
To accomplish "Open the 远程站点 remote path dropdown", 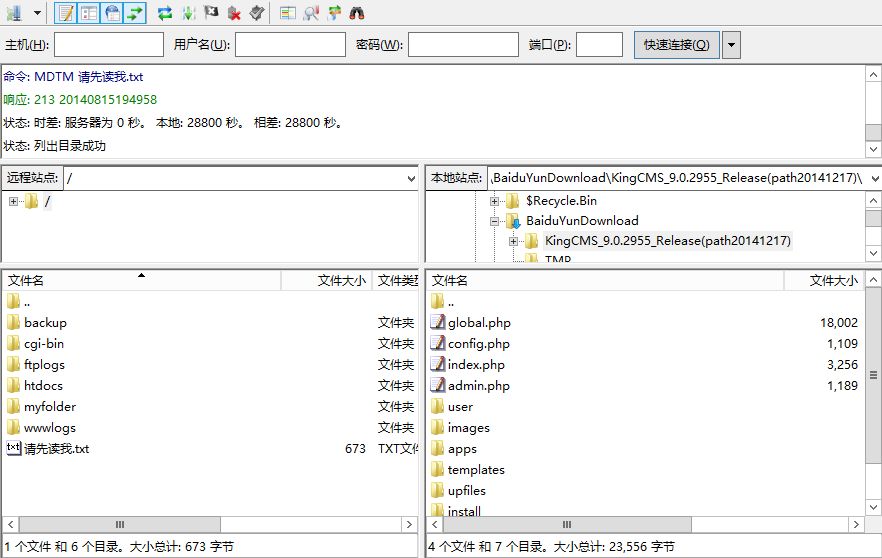I will 411,178.
